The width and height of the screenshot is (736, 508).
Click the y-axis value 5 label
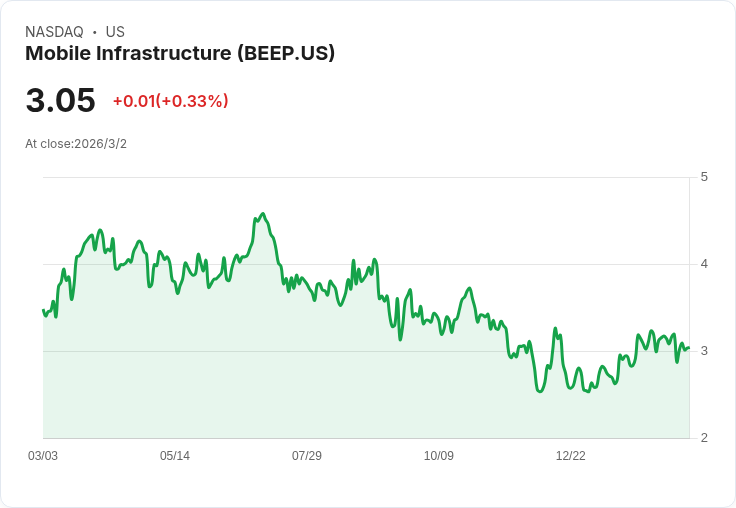coord(705,177)
